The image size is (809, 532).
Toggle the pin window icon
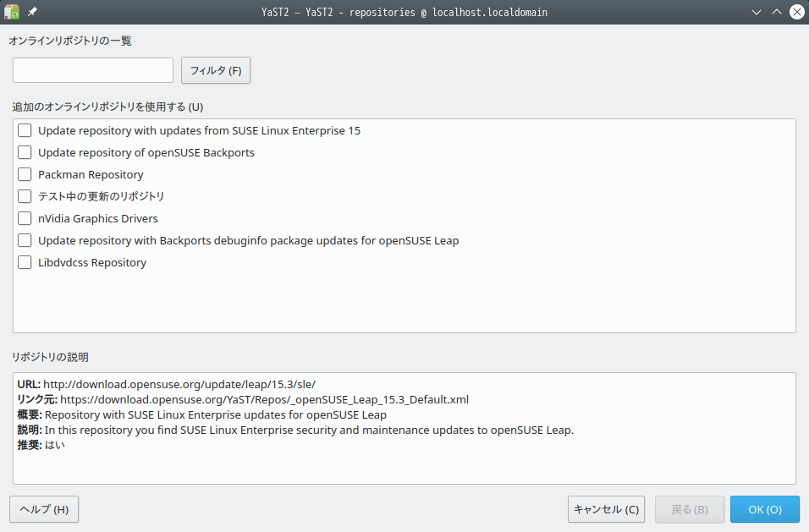click(32, 11)
